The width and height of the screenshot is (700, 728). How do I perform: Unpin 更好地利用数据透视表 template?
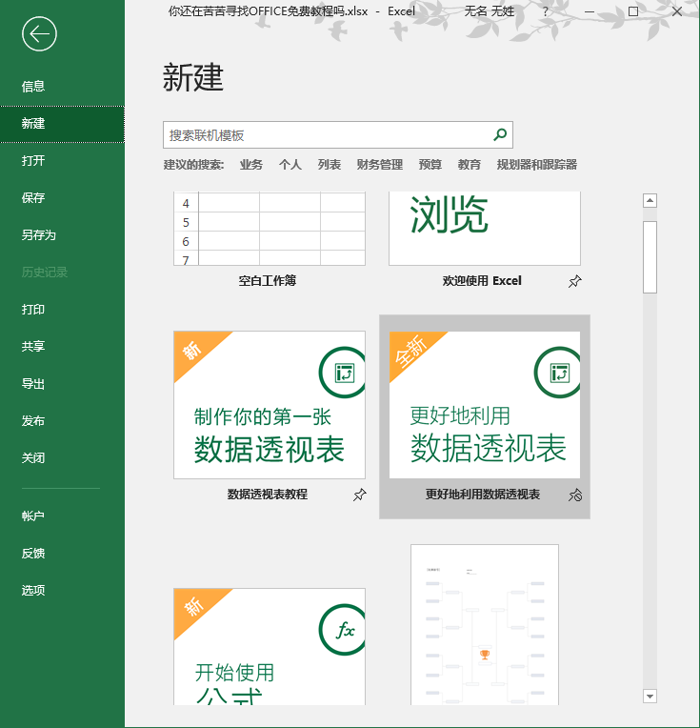tap(574, 495)
